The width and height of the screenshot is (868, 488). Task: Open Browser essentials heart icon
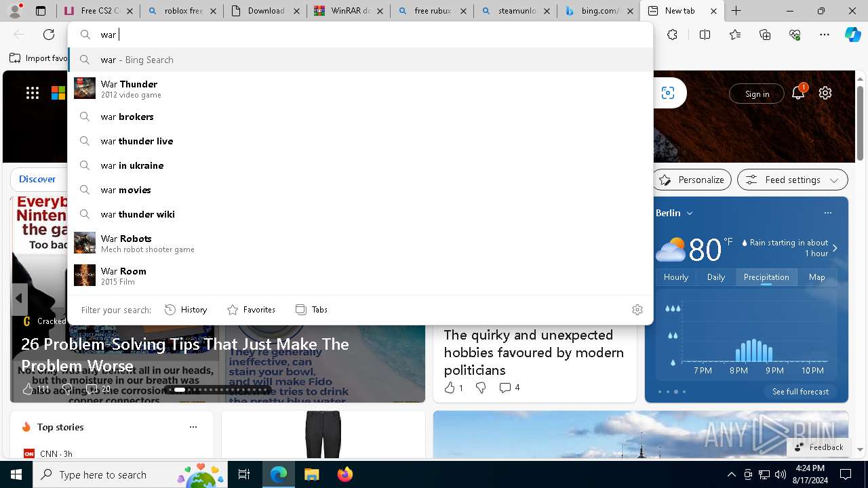tap(795, 35)
